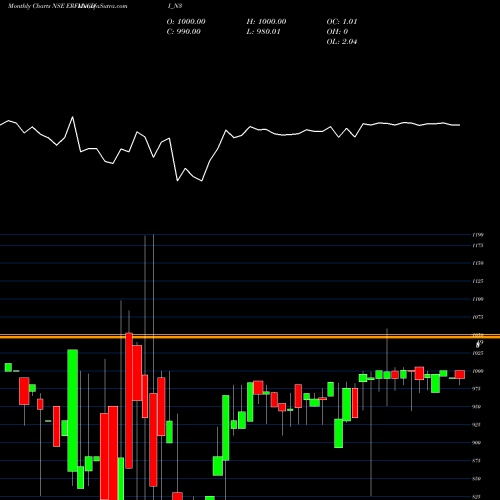This screenshot has height=500, width=500.
Task: Click the last red candlestick on the right
Action: click(x=460, y=374)
